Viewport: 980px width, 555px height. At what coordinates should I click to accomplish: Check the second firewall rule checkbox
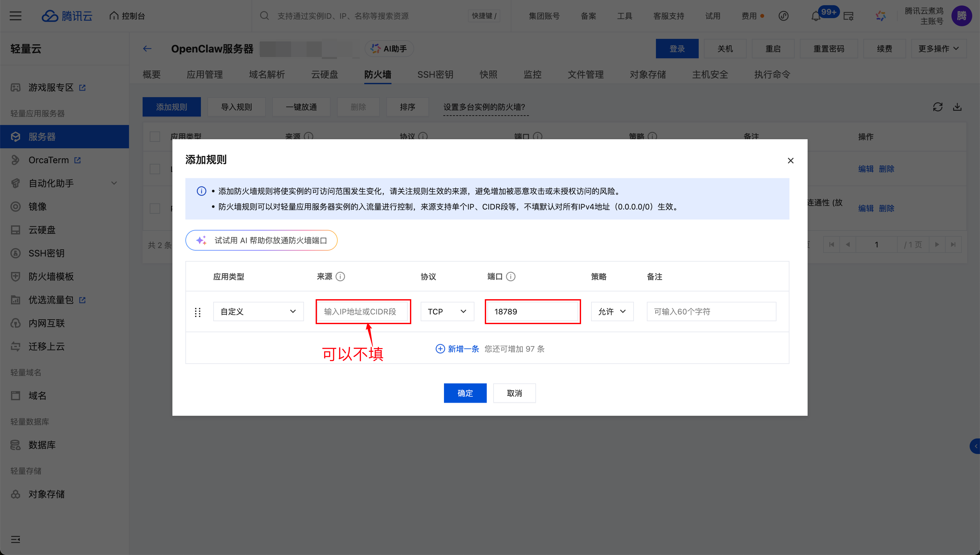coord(155,209)
